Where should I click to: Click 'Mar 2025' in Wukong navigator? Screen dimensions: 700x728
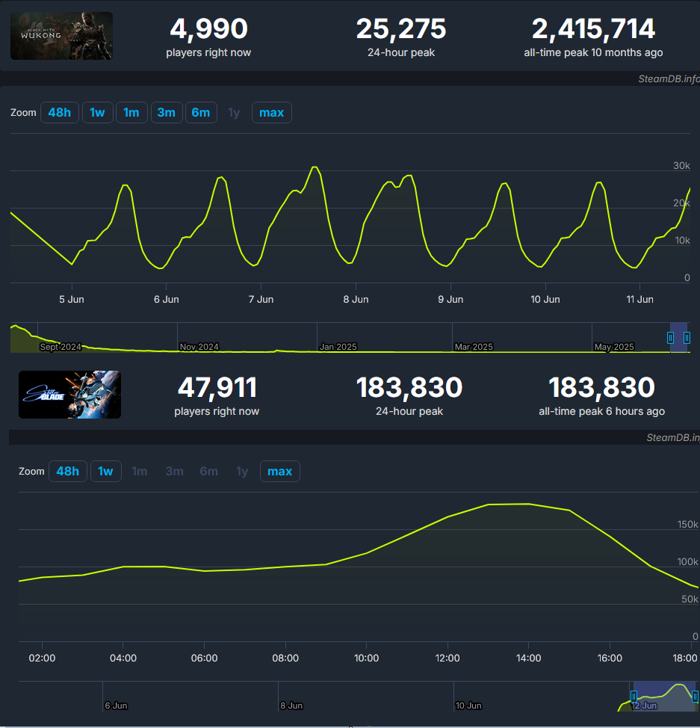[x=474, y=347]
